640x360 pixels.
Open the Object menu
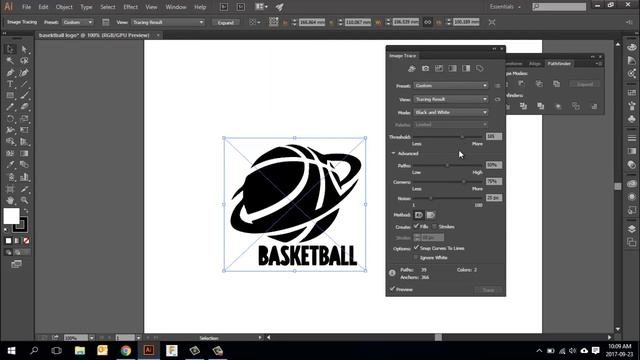[x=64, y=7]
